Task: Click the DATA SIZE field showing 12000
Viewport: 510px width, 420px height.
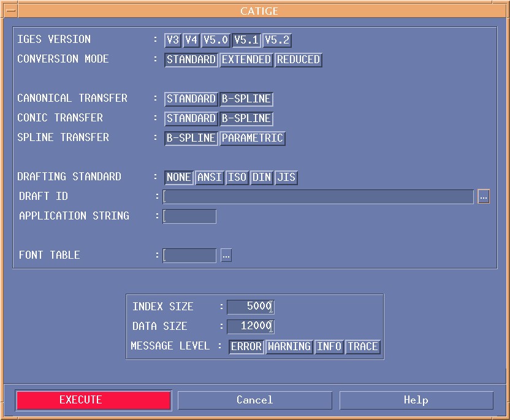Action: (251, 326)
